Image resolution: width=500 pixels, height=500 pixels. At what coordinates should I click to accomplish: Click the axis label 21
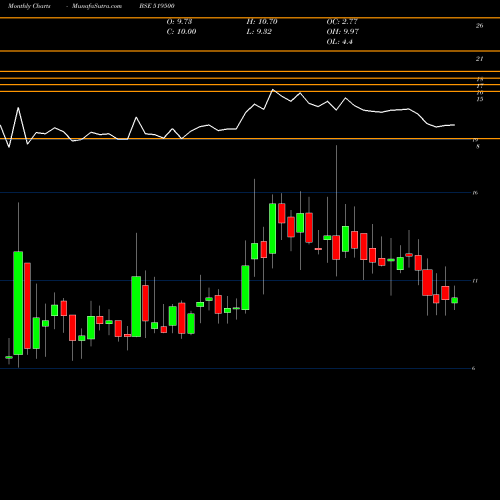[x=479, y=59]
